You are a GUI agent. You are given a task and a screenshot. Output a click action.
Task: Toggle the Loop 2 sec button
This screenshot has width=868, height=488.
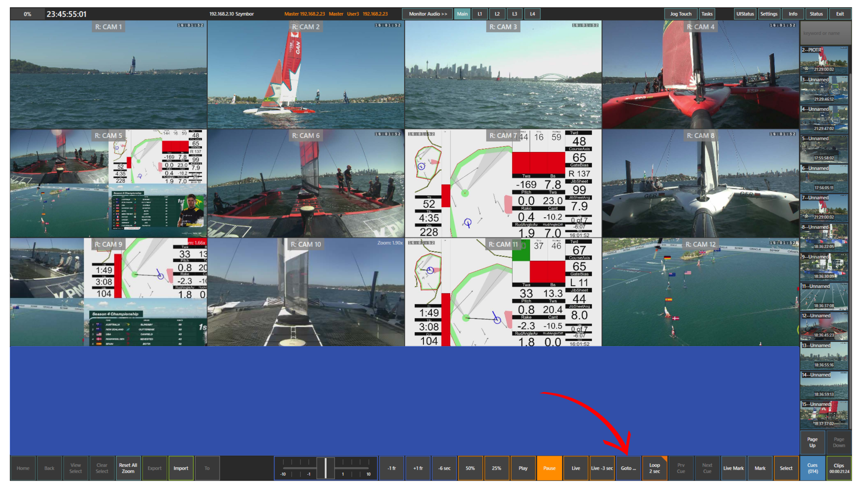click(654, 468)
